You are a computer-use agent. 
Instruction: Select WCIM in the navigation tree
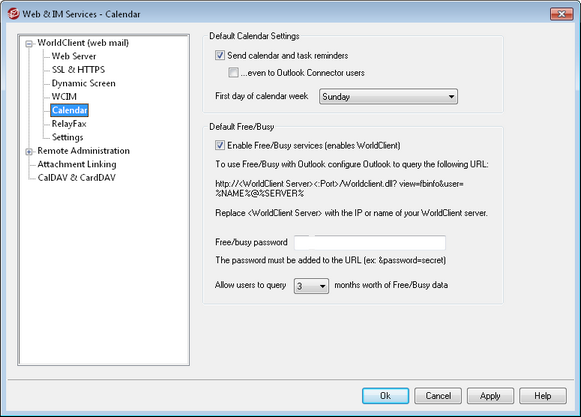tap(64, 97)
